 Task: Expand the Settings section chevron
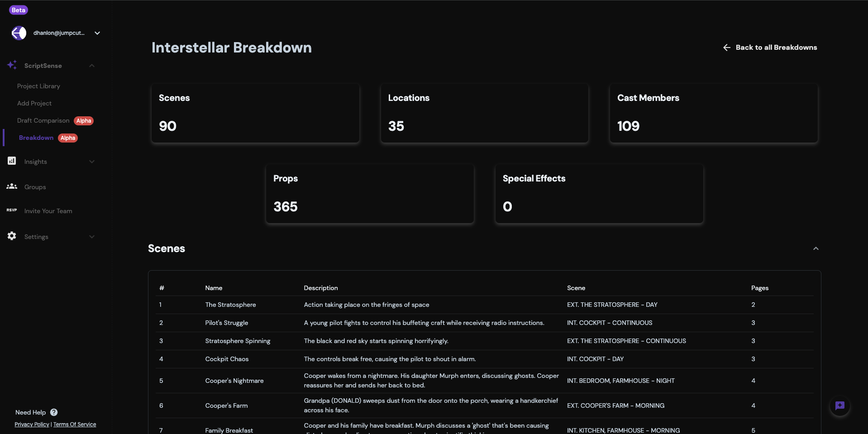pos(92,237)
